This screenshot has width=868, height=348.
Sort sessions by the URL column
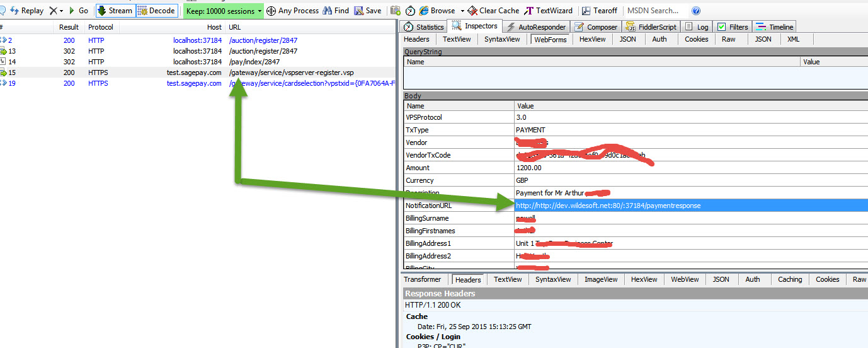click(x=311, y=27)
